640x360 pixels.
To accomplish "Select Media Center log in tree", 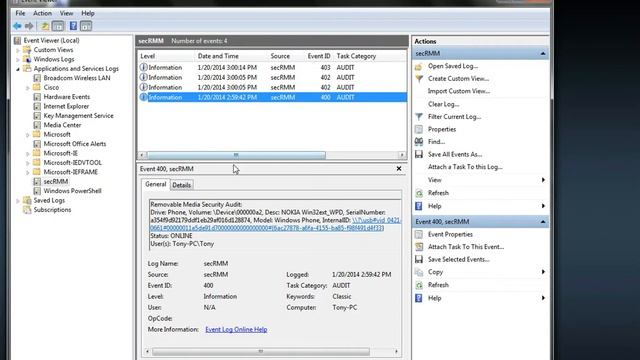I will 62,125.
